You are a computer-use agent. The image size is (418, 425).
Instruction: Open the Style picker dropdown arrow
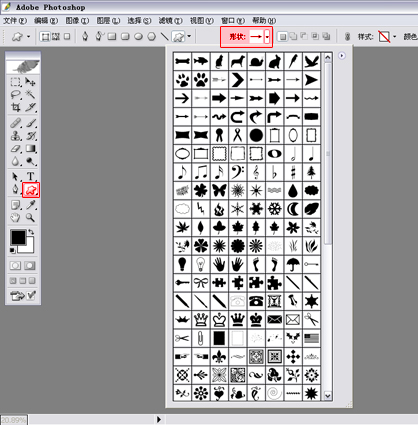(395, 37)
